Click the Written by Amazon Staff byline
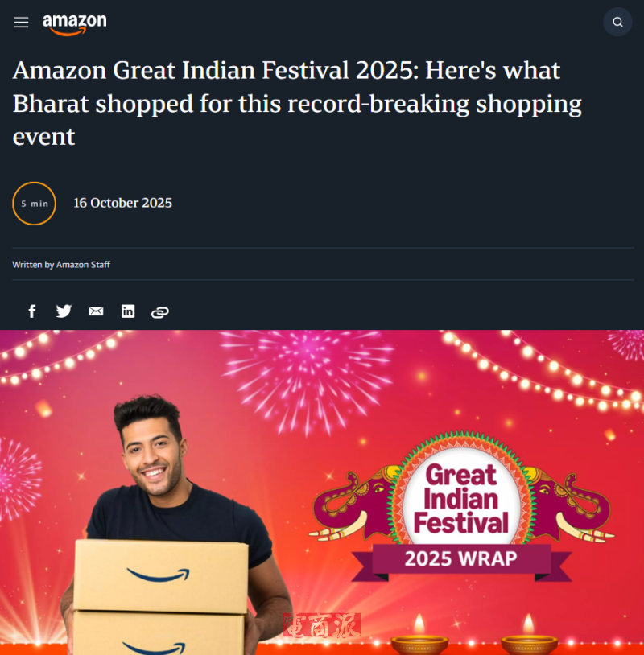The width and height of the screenshot is (644, 655). 61,265
